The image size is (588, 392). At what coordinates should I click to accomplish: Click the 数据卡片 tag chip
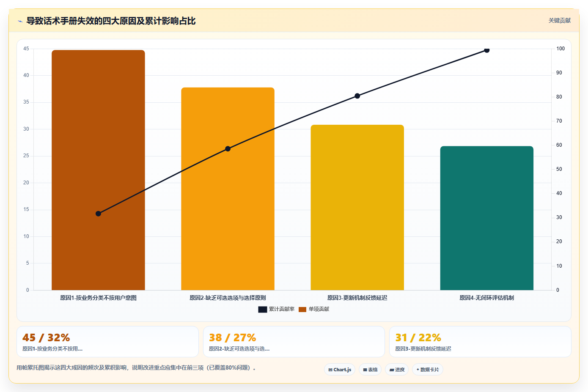428,370
